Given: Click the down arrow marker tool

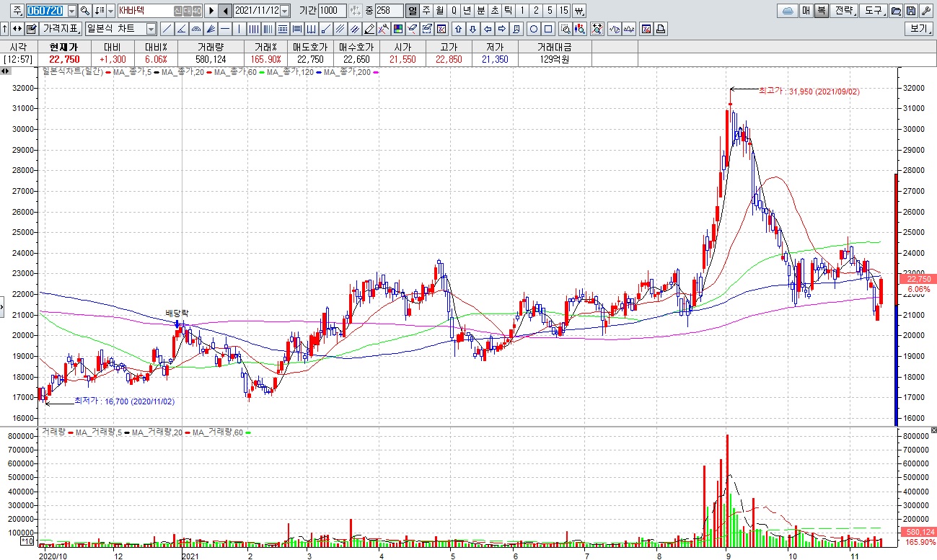Looking at the screenshot, I should click(x=472, y=29).
